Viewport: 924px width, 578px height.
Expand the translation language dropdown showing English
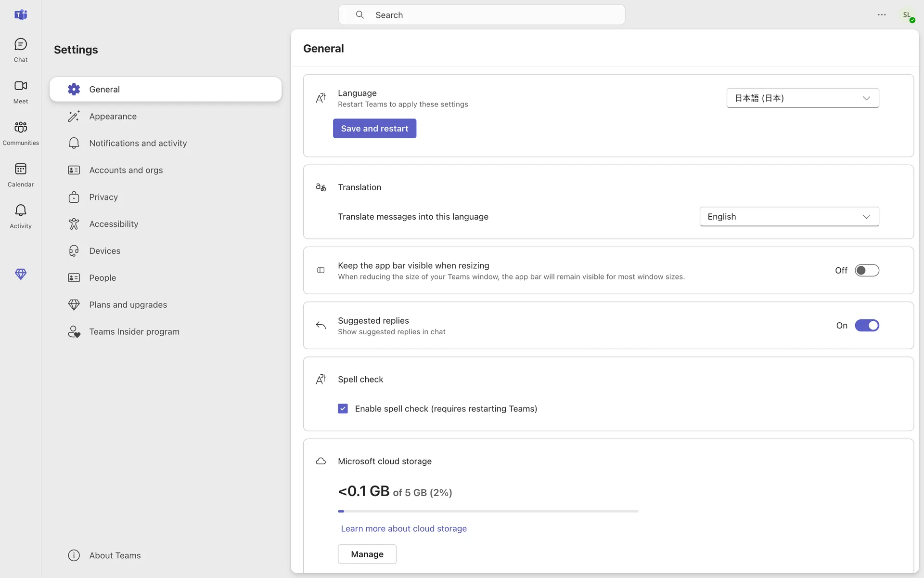pyautogui.click(x=789, y=217)
